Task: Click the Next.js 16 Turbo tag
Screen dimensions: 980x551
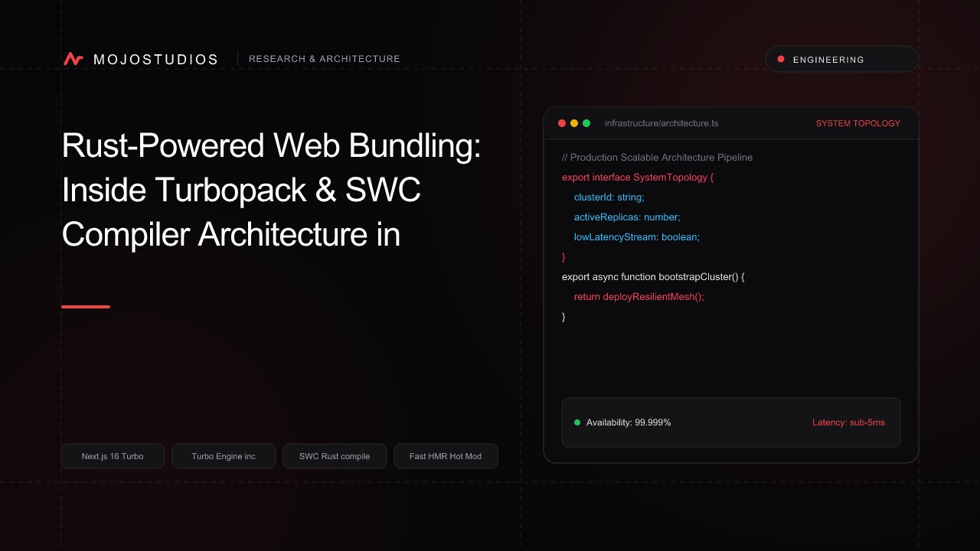Action: pos(113,456)
